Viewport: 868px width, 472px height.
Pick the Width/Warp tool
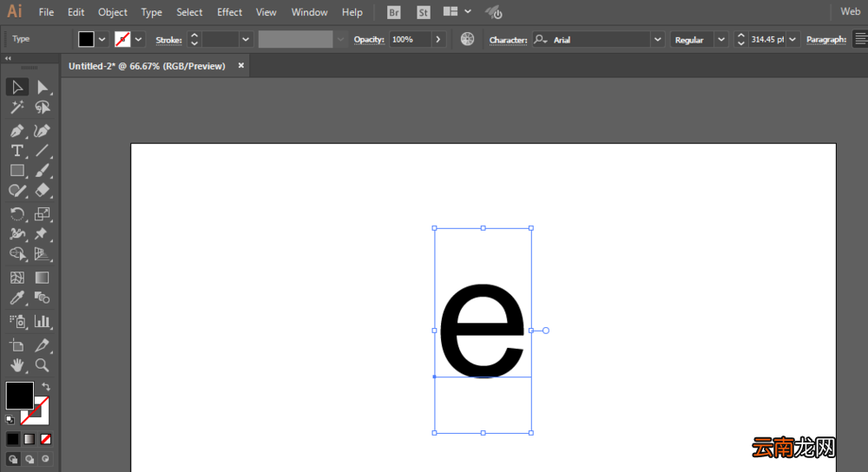coord(17,233)
